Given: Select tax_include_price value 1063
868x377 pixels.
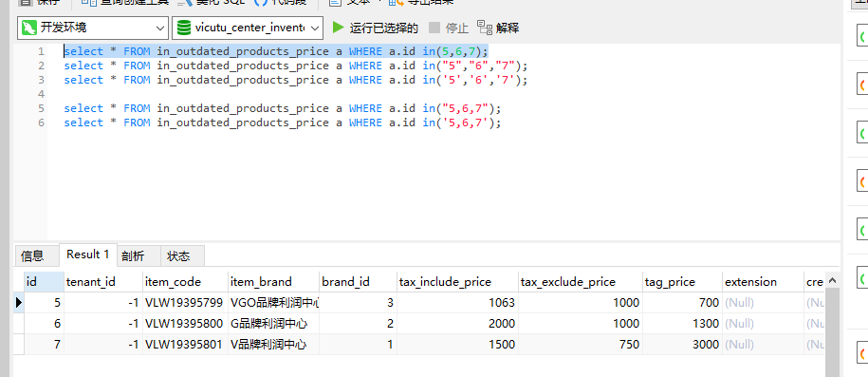Looking at the screenshot, I should tap(457, 303).
